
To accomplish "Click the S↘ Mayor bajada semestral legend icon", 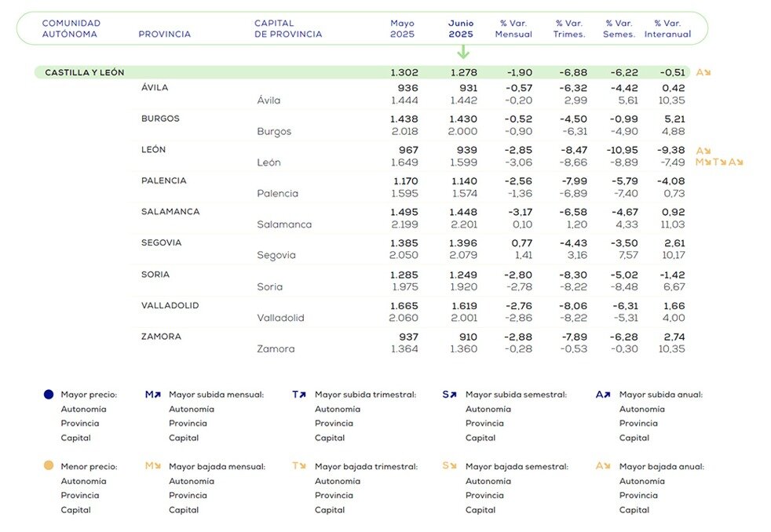I will coord(449,465).
